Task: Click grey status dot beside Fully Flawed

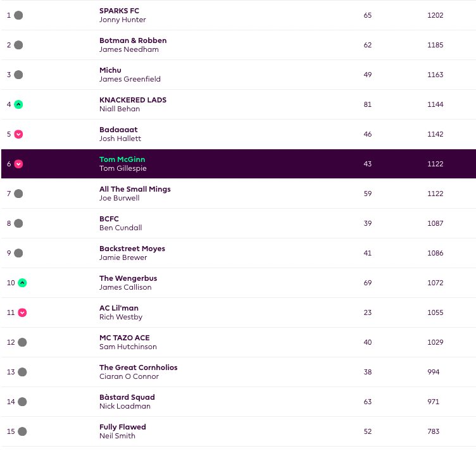Action: click(x=22, y=431)
